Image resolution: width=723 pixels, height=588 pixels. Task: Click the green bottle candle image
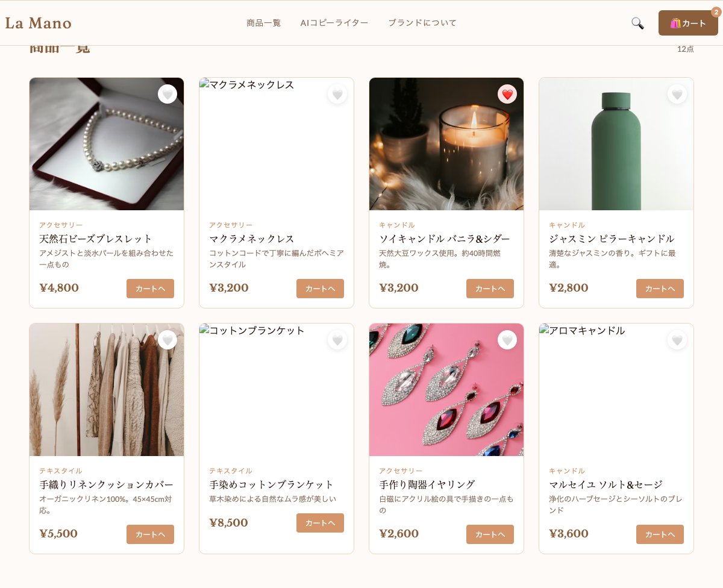coord(616,143)
